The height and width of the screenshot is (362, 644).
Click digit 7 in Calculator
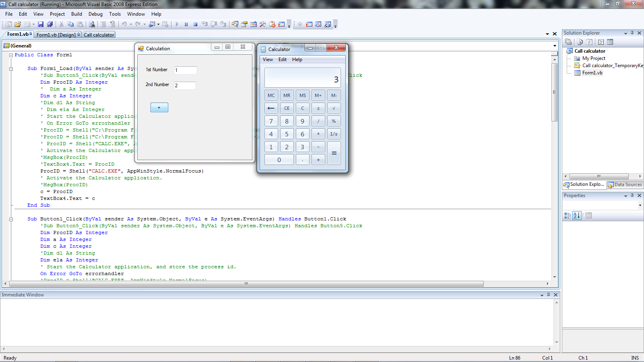[271, 121]
